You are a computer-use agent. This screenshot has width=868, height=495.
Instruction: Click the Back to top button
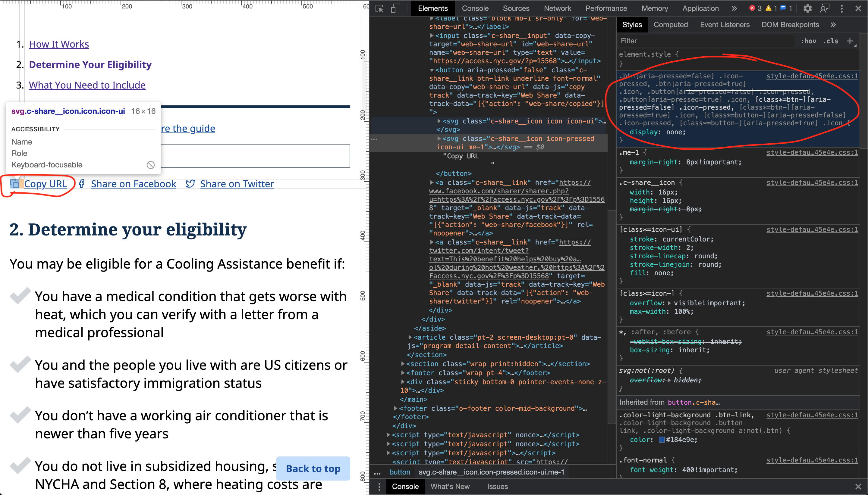click(x=313, y=469)
